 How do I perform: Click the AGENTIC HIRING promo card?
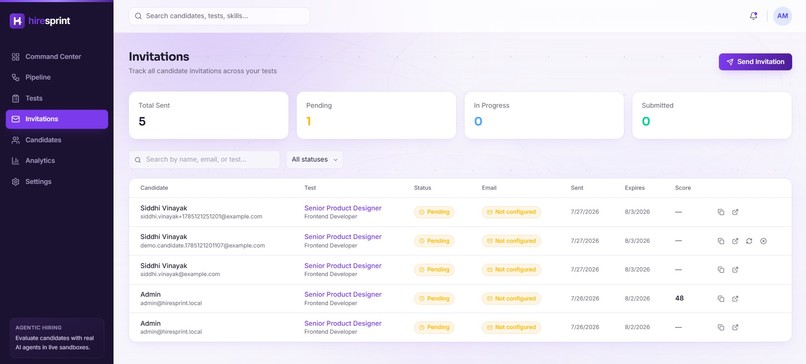[x=57, y=337]
